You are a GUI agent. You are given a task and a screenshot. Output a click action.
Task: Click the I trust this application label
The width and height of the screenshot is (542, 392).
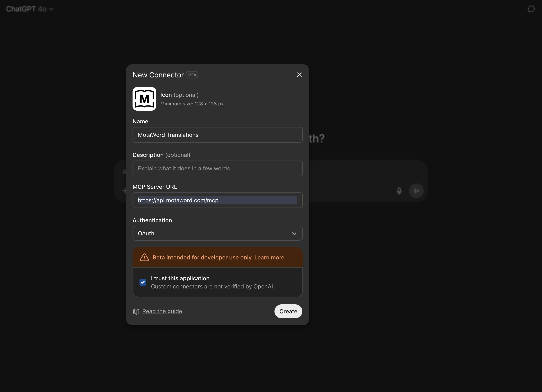click(x=180, y=278)
